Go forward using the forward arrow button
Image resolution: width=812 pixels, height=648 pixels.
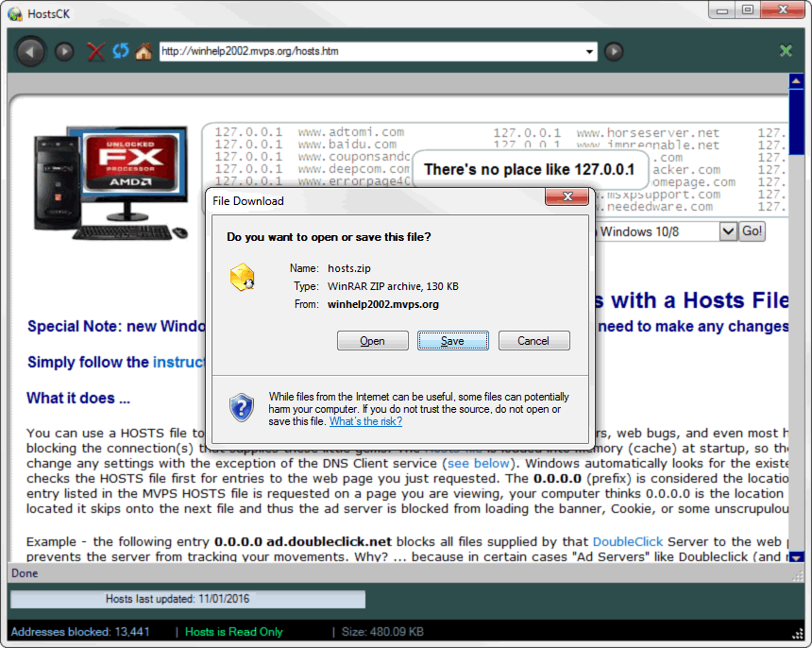pyautogui.click(x=64, y=51)
